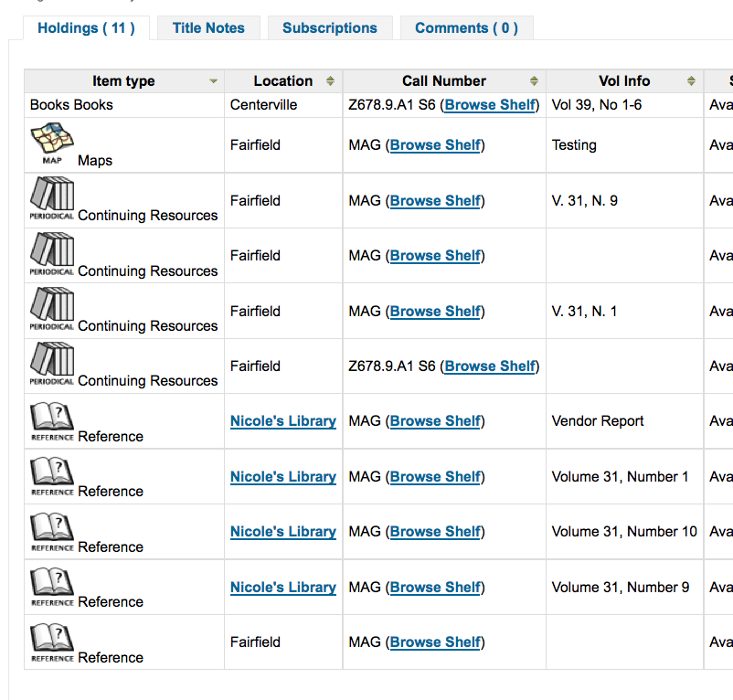Sort holdings by Call Number column arrows
733x700 pixels.
[534, 81]
